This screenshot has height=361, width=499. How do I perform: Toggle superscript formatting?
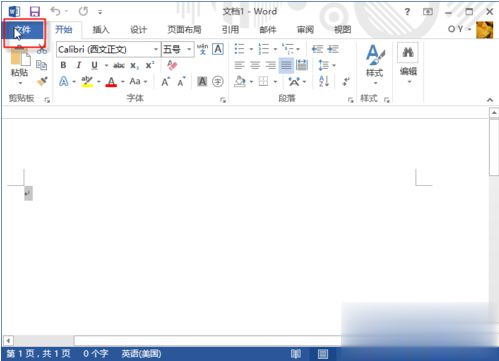(150, 65)
